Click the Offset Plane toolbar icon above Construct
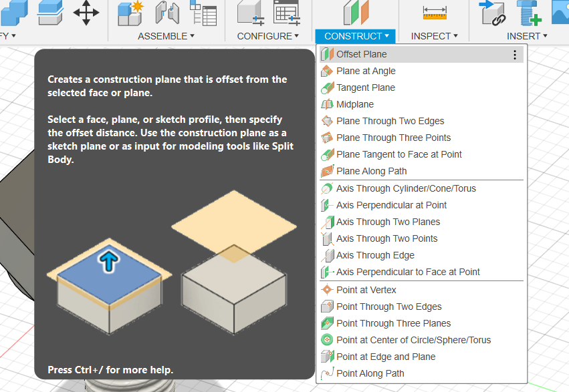 click(356, 12)
